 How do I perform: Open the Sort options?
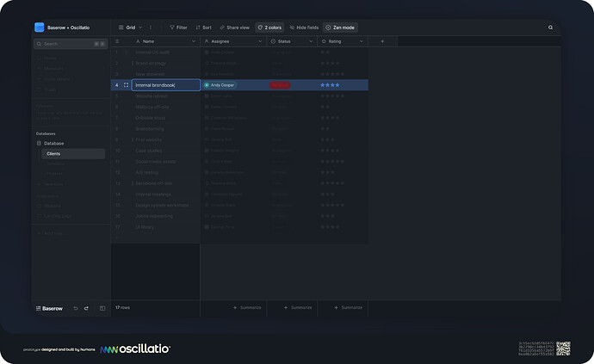pyautogui.click(x=204, y=28)
